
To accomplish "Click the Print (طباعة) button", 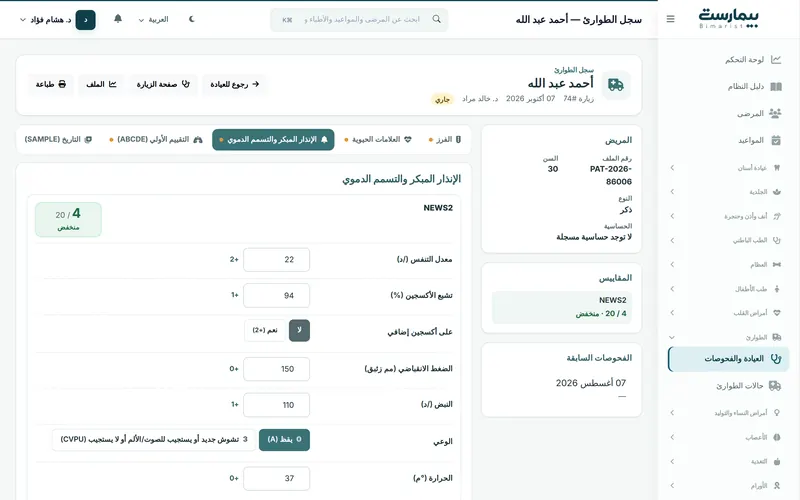I will 51,84.
